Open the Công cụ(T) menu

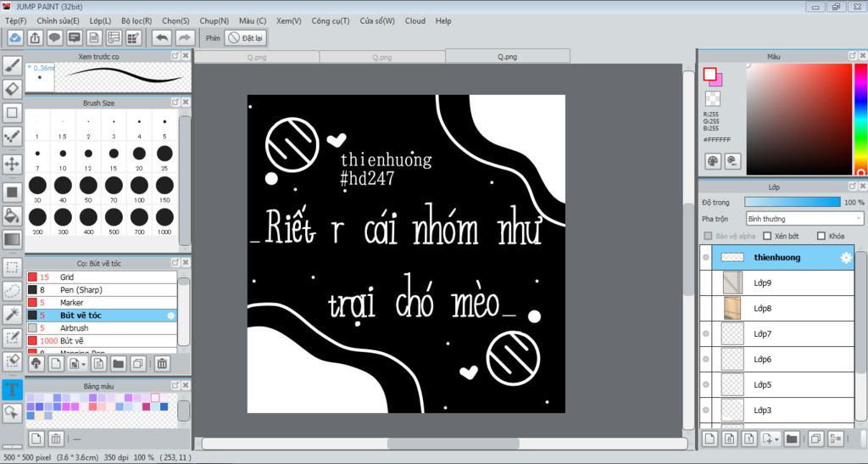(331, 20)
